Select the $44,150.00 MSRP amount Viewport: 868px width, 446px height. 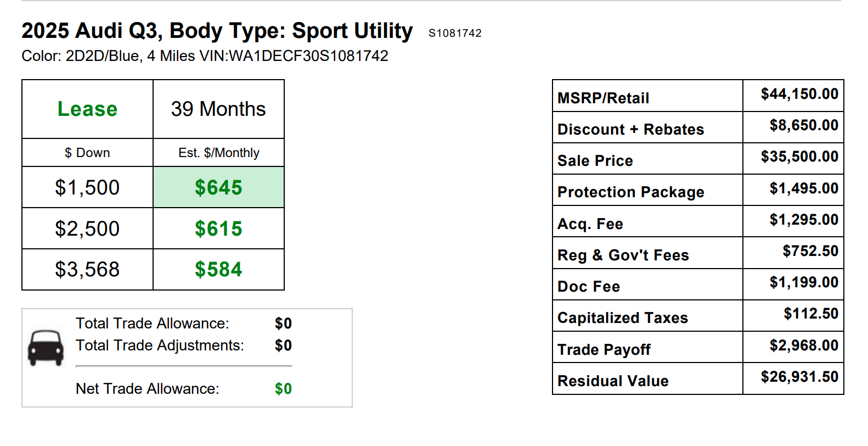point(799,94)
